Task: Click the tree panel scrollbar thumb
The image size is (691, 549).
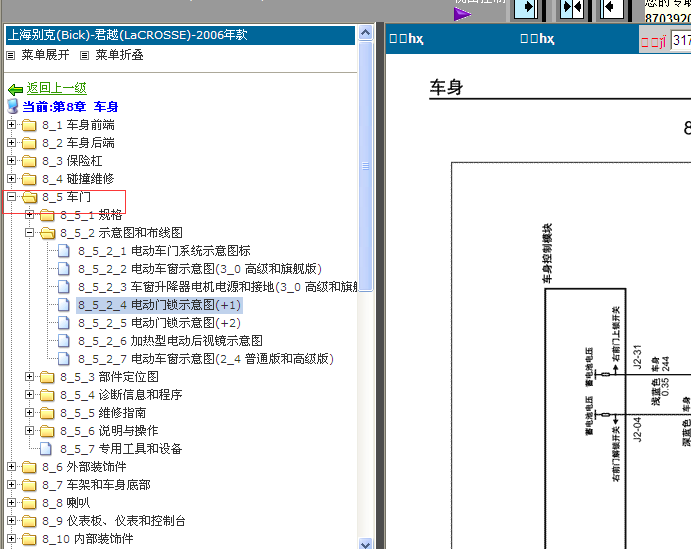Action: coord(365,167)
